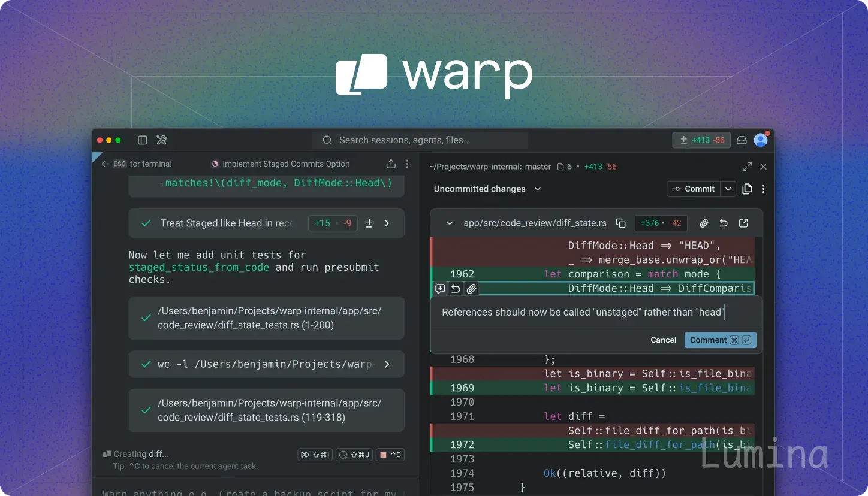Open diff_state.rs in external editor icon

coord(743,223)
